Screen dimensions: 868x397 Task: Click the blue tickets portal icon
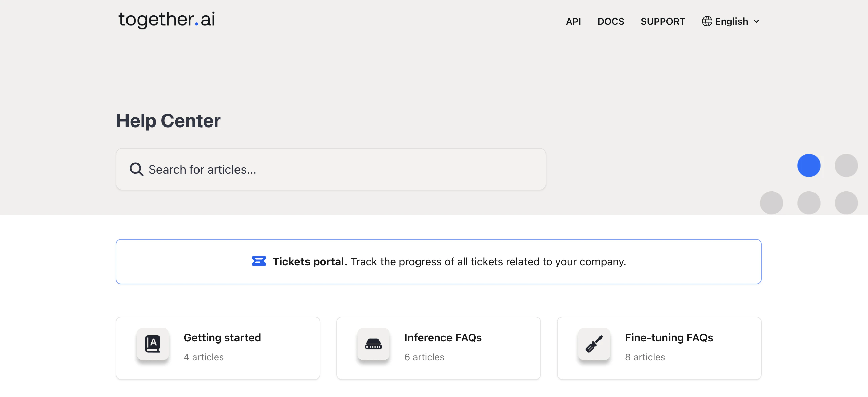259,261
